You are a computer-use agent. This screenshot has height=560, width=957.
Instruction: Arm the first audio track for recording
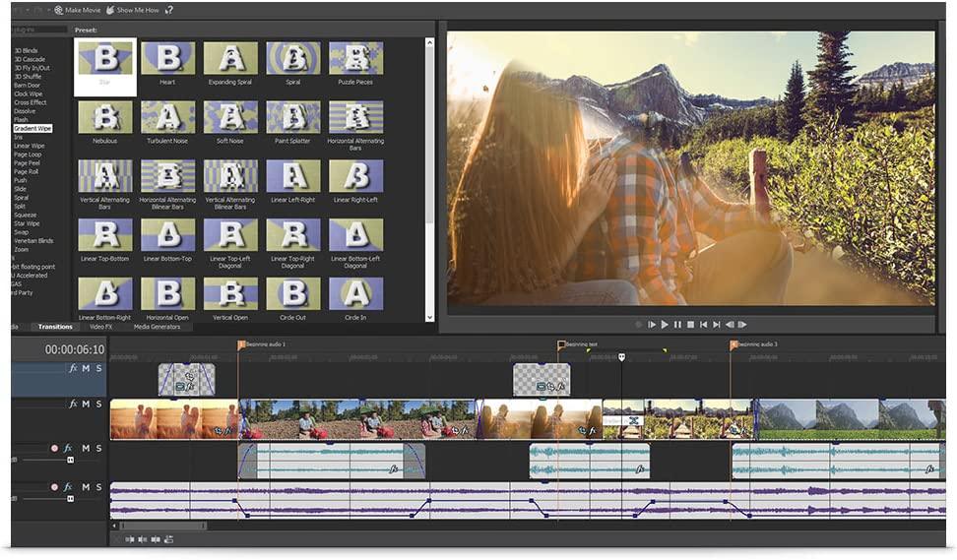pyautogui.click(x=55, y=449)
